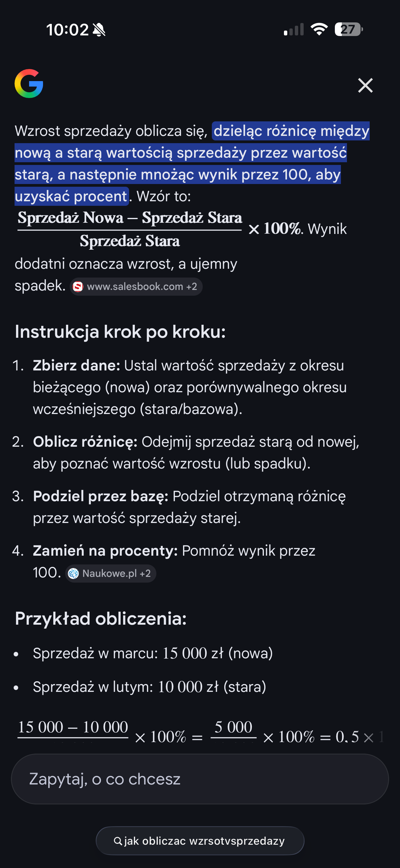
Task: Tap the Sprzedaż Nowa − Sprzedaż Stara formula
Action: click(130, 229)
